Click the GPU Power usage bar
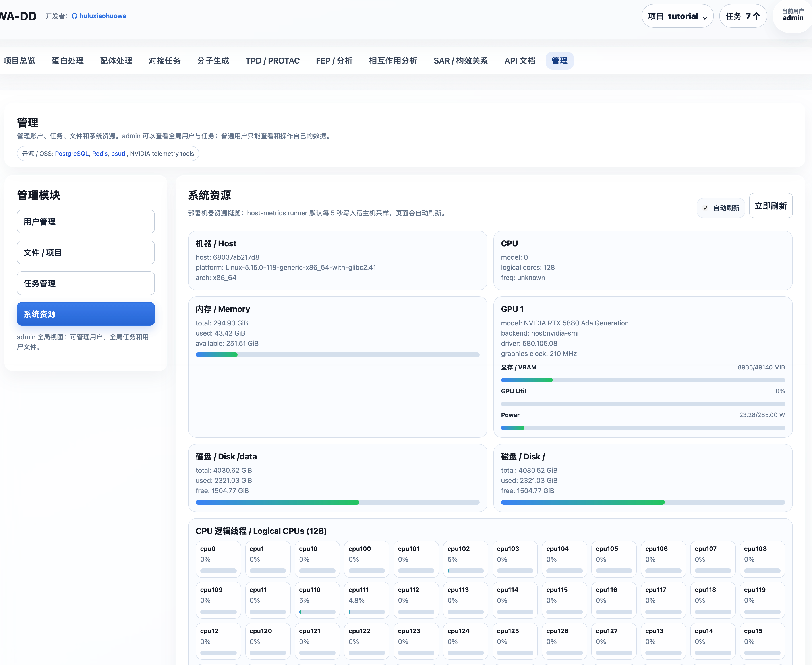 tap(643, 428)
